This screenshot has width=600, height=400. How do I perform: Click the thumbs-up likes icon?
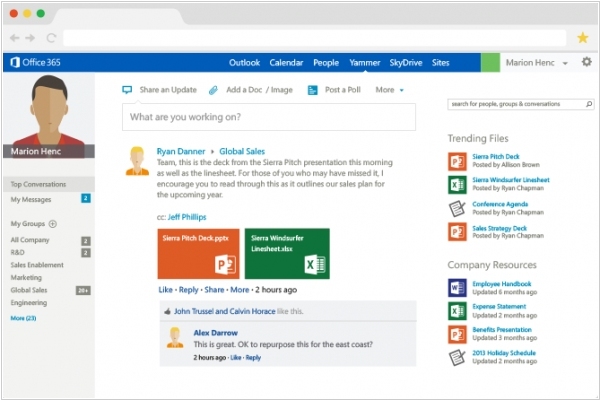click(167, 312)
